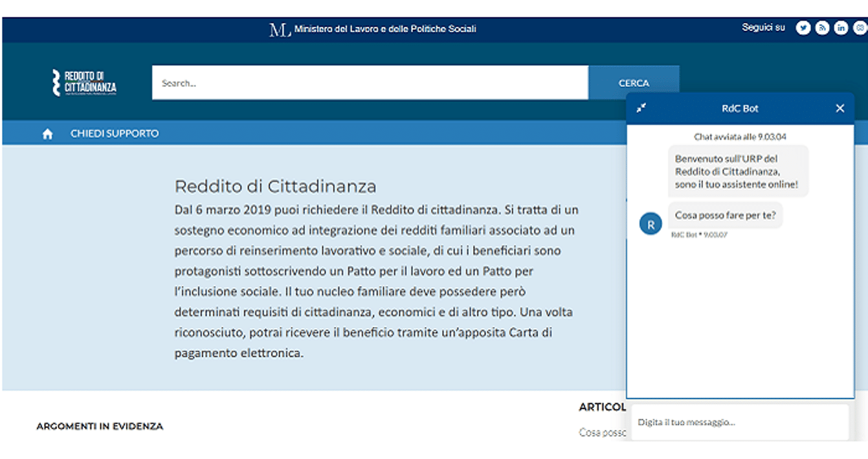Focus the Search text field
This screenshot has height=459, width=868.
(x=370, y=83)
